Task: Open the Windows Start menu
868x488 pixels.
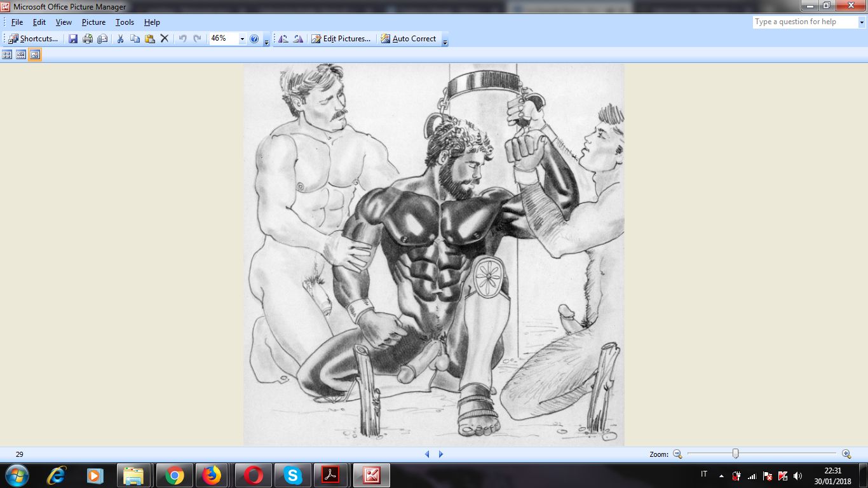Action: pyautogui.click(x=17, y=475)
